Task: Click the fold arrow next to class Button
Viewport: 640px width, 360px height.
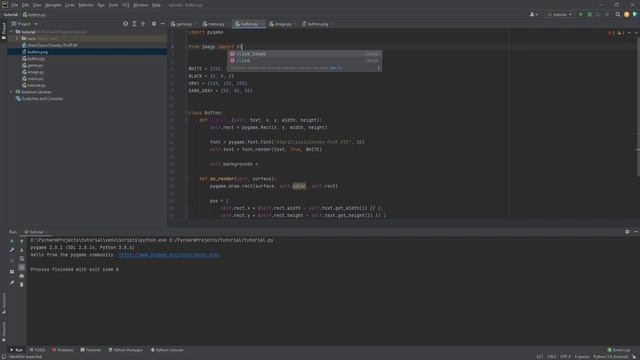Action: click(x=187, y=113)
